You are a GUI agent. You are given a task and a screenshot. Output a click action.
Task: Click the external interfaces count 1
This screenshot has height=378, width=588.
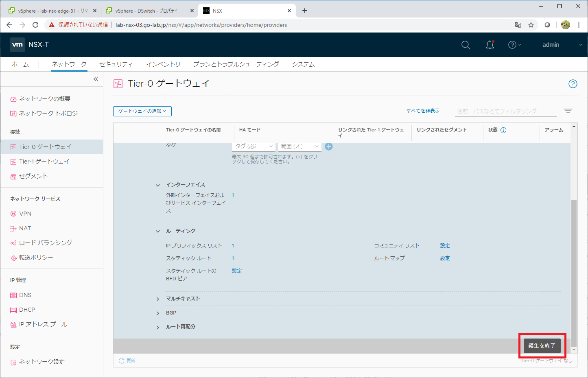pyautogui.click(x=233, y=195)
